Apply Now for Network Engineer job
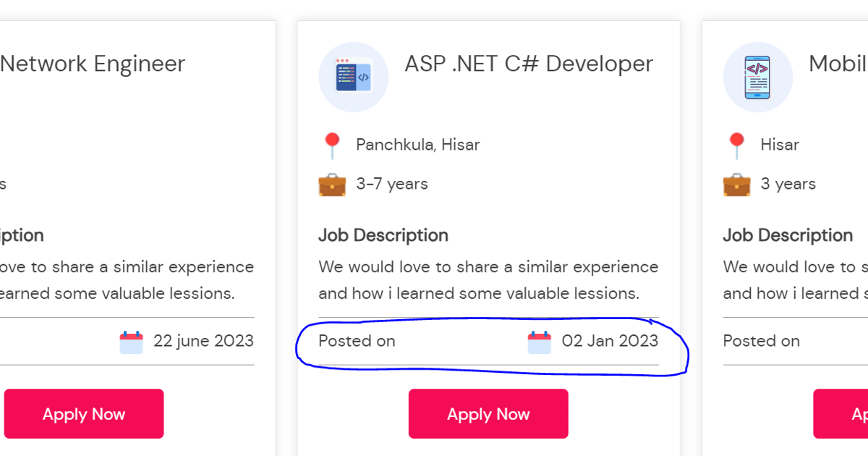This screenshot has height=456, width=868. click(84, 414)
